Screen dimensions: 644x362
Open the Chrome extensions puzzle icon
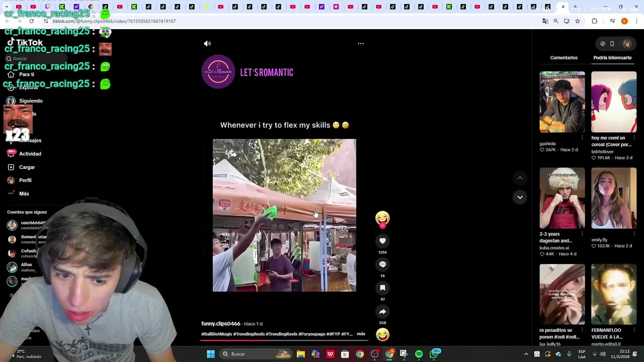pos(595,21)
